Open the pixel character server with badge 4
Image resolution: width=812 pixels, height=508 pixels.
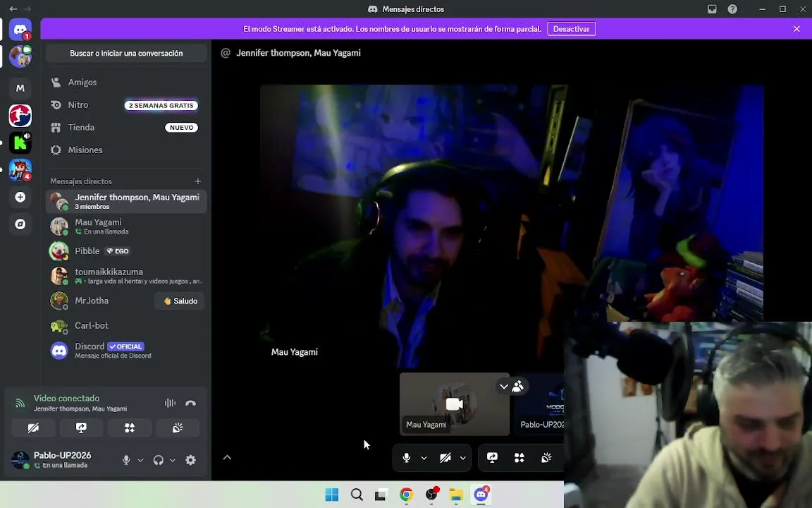click(20, 170)
